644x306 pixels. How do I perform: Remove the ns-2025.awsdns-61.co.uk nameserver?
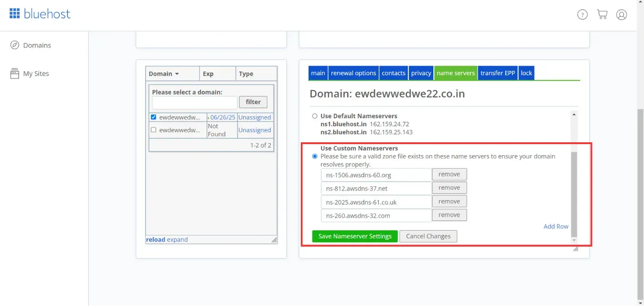point(449,202)
